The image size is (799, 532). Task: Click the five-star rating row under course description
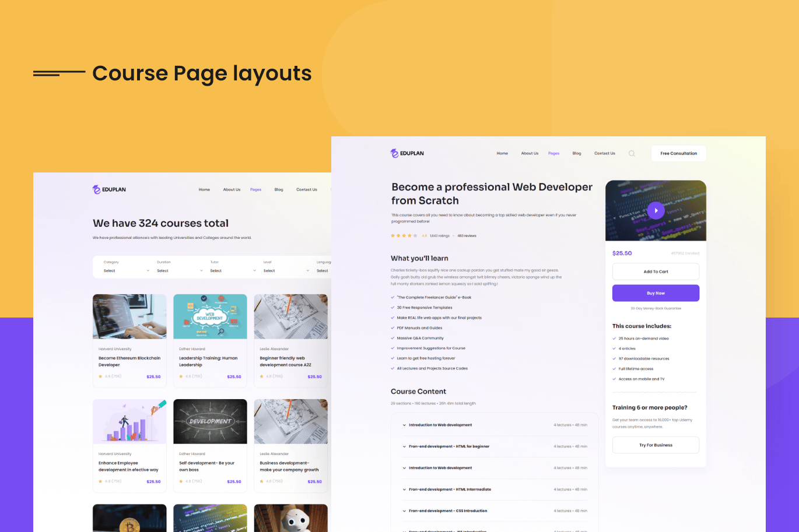pos(404,235)
